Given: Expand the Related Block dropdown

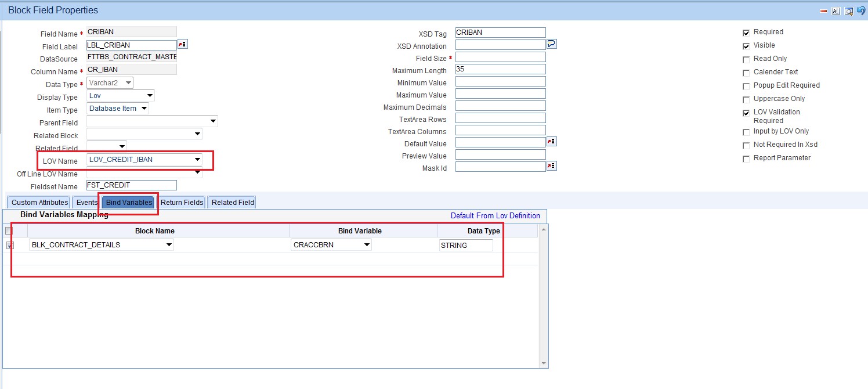Looking at the screenshot, I should (x=144, y=134).
